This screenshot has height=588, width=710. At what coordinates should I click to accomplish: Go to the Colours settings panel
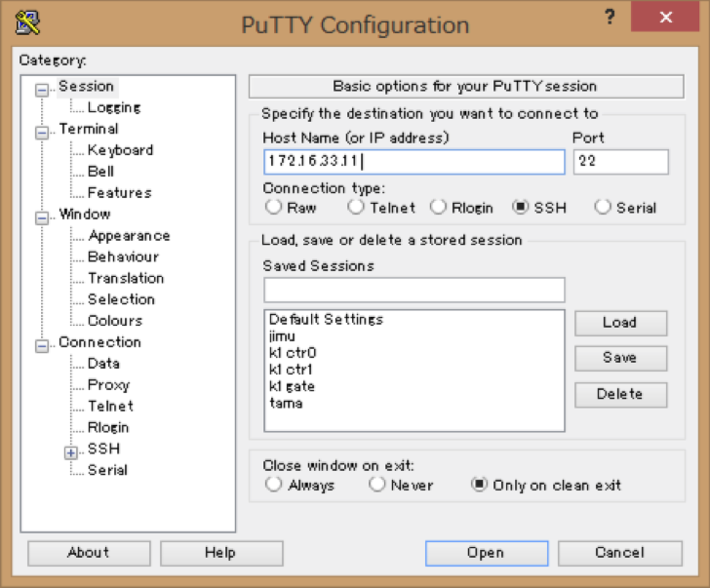pos(114,321)
